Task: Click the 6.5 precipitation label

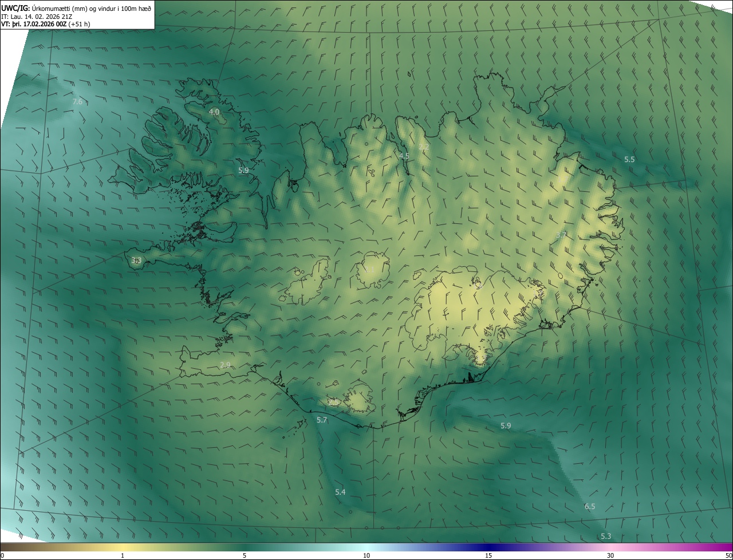Action: pyautogui.click(x=590, y=506)
